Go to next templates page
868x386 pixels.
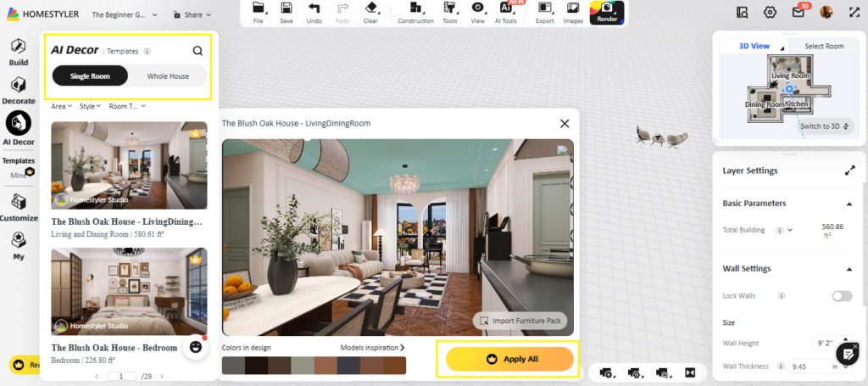pyautogui.click(x=162, y=377)
